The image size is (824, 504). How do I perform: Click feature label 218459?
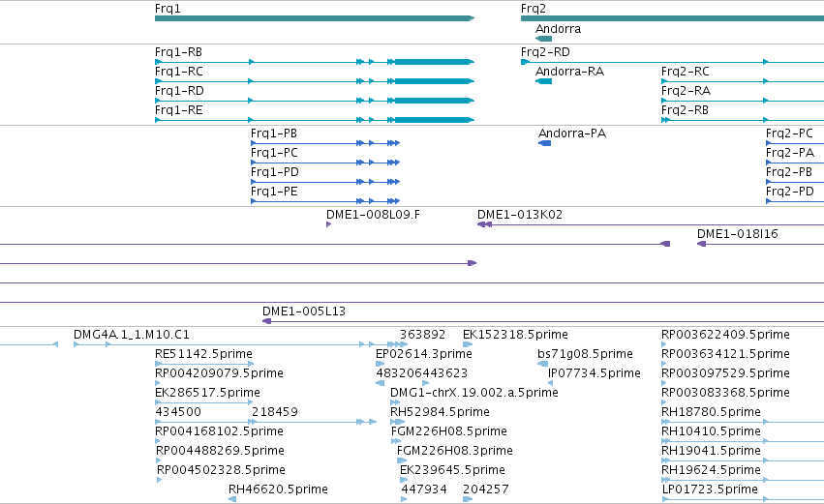[275, 412]
